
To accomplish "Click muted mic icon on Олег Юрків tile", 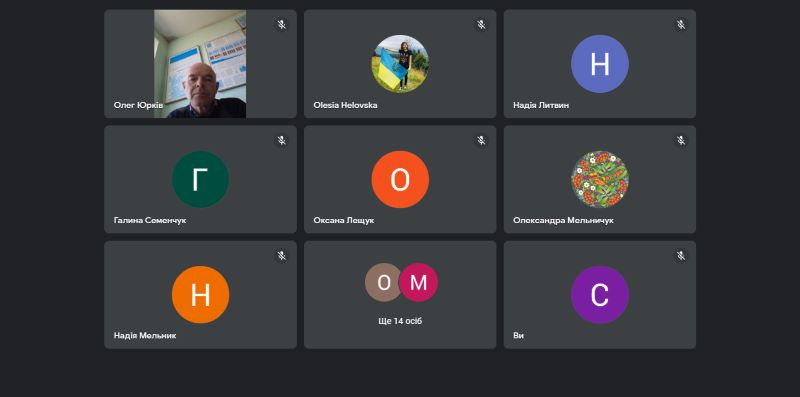I will click(281, 24).
